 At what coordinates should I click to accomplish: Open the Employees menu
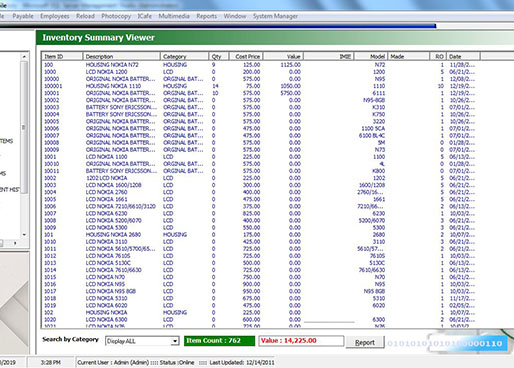coord(55,16)
